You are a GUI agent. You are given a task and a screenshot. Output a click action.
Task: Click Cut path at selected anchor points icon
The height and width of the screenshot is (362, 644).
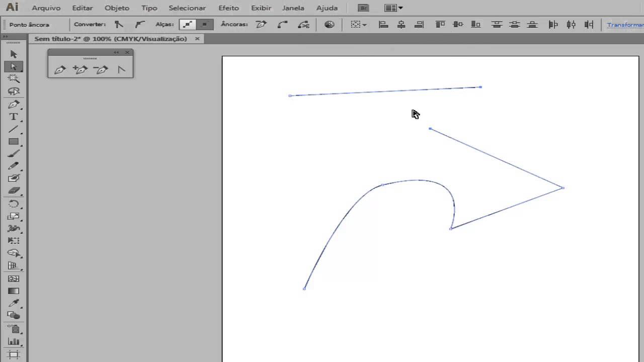coord(303,24)
